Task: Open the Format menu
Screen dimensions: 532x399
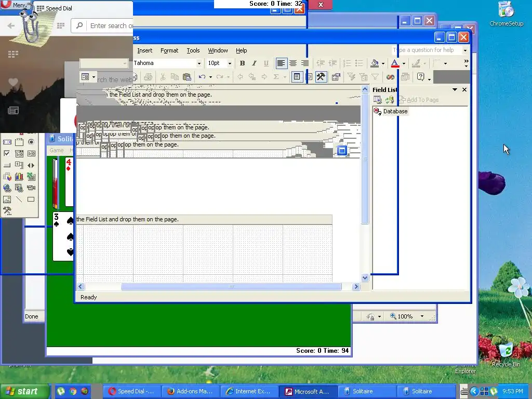Action: pyautogui.click(x=169, y=50)
